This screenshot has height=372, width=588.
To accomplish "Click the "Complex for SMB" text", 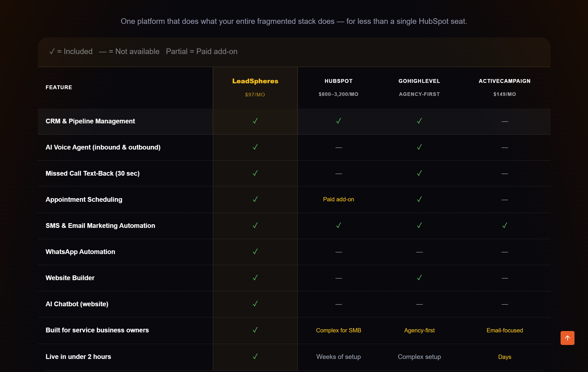I will pyautogui.click(x=339, y=330).
